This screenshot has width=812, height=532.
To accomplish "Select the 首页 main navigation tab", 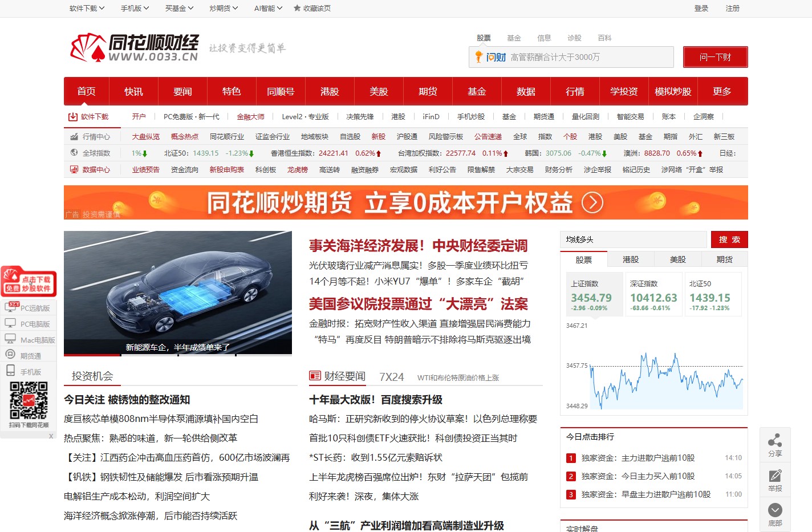I will pos(86,91).
